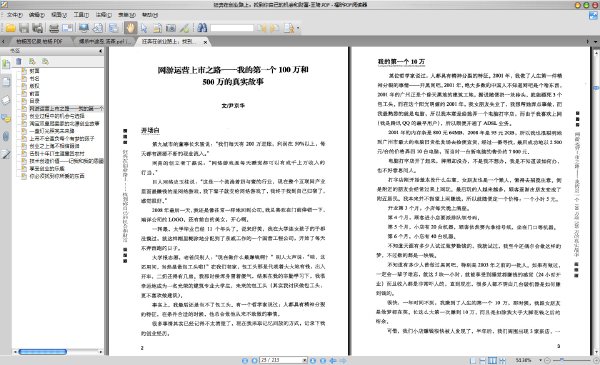Open the Signatures pen sidebar icon
600x365 pixels.
point(6,155)
